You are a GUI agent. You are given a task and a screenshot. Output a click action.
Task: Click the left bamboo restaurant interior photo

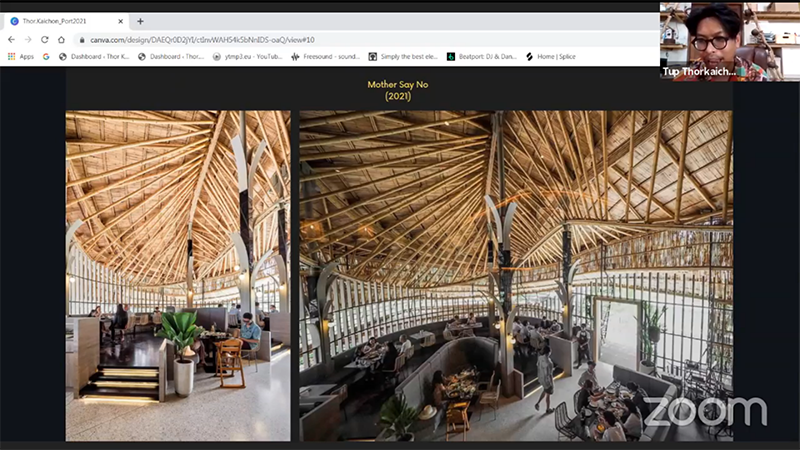[x=178, y=276]
